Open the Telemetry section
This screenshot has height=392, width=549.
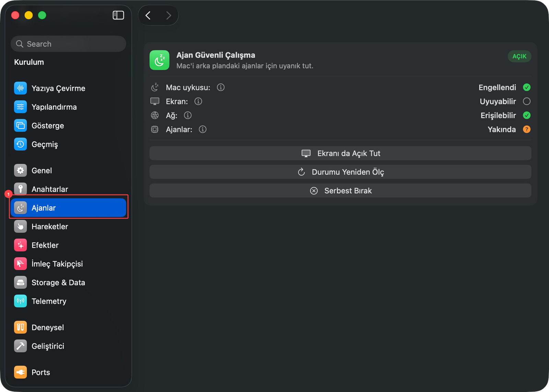click(x=68, y=301)
